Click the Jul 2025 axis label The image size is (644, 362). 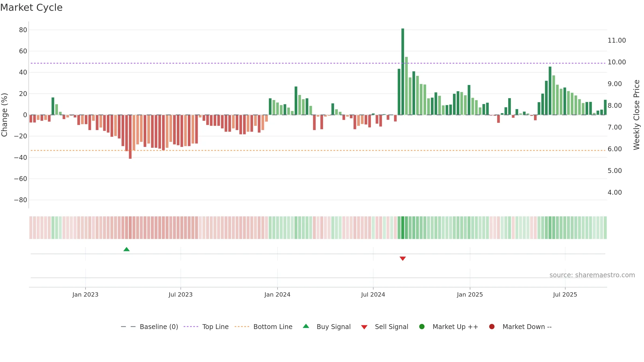pos(565,294)
